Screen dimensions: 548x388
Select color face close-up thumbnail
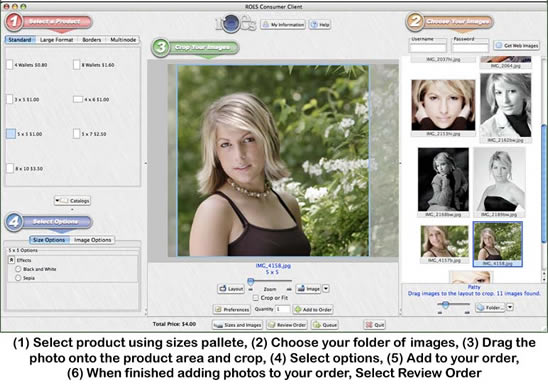pos(443,105)
